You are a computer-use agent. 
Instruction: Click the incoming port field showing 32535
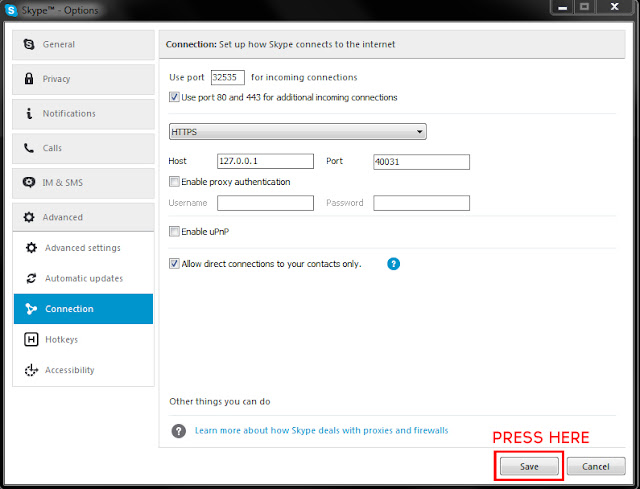(x=228, y=77)
